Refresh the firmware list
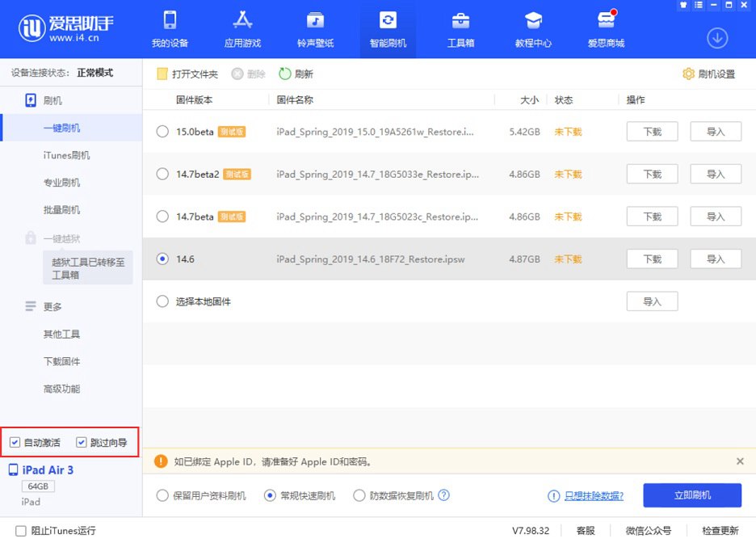Viewport: 756px width, 543px height. [297, 74]
